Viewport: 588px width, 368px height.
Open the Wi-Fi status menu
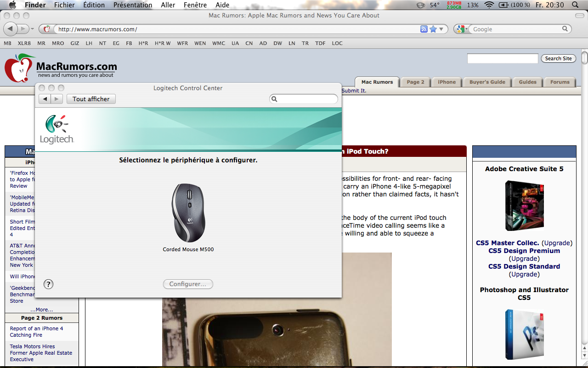point(489,5)
